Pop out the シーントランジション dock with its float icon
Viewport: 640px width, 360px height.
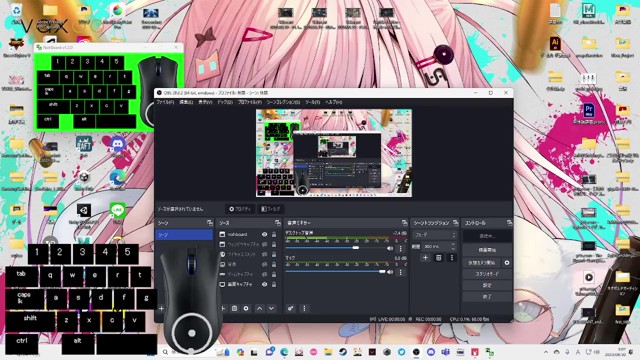[x=456, y=223]
